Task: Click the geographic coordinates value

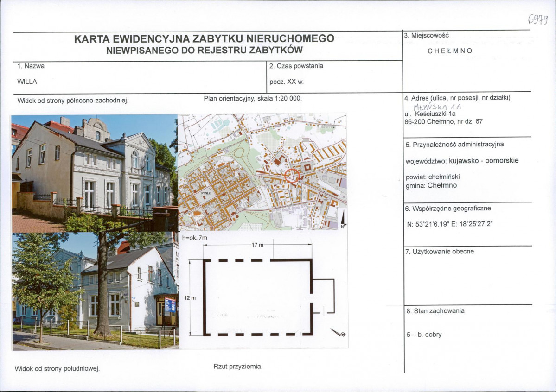Action: (450, 224)
